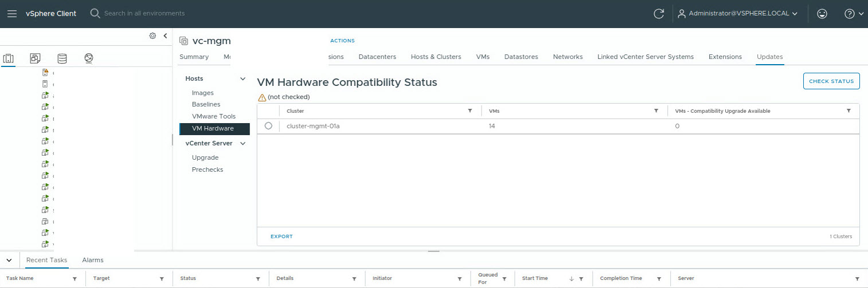Open the help question mark menu
The height and width of the screenshot is (288, 868).
pos(854,14)
